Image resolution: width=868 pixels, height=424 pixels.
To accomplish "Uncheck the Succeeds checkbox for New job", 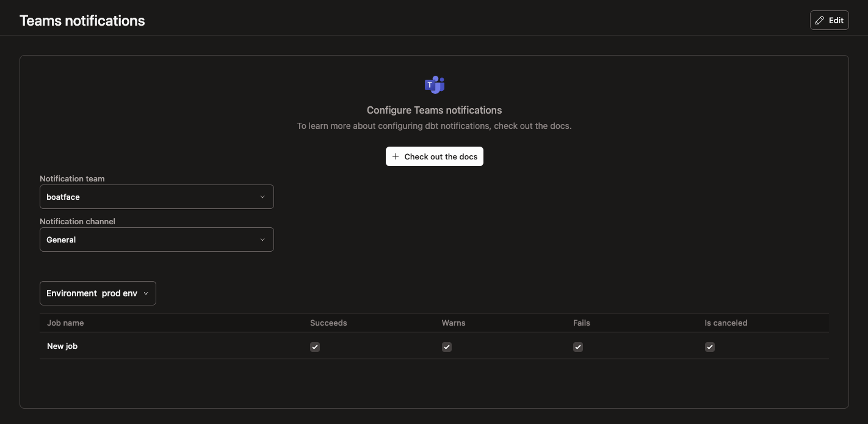I will (314, 346).
